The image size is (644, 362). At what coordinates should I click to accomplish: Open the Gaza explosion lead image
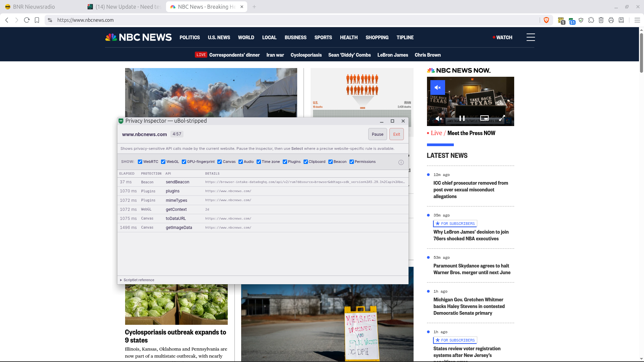click(x=211, y=93)
